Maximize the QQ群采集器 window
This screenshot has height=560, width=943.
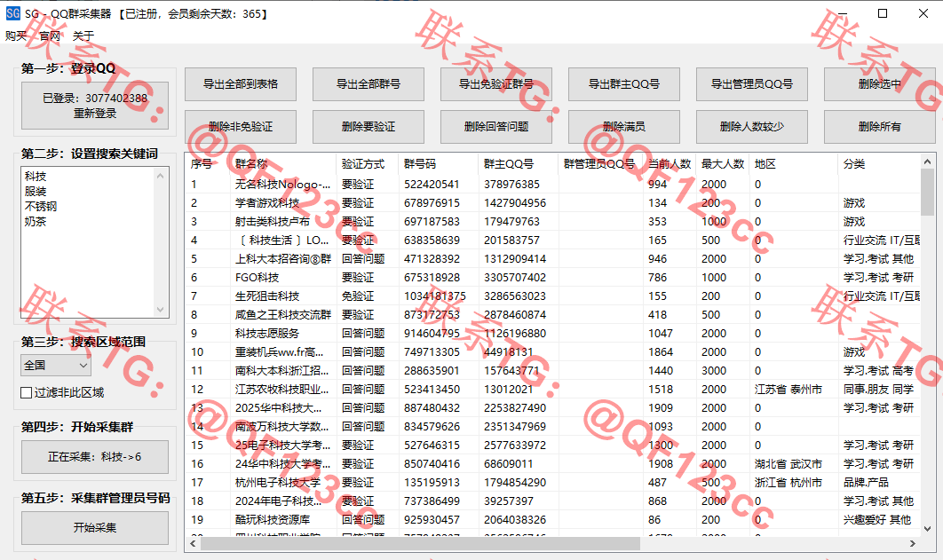(x=883, y=13)
